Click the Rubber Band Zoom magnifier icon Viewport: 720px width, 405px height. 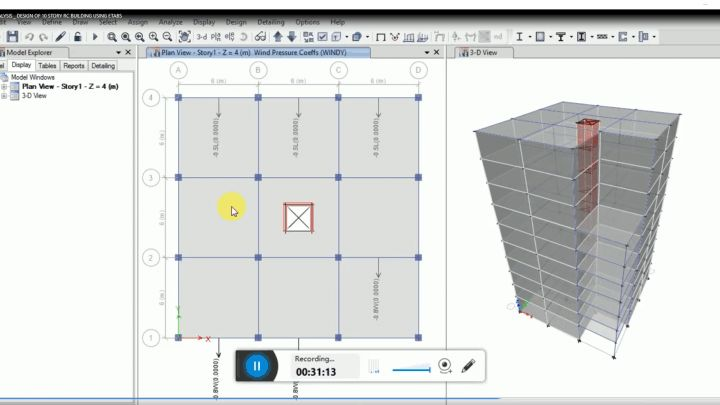[x=112, y=37]
